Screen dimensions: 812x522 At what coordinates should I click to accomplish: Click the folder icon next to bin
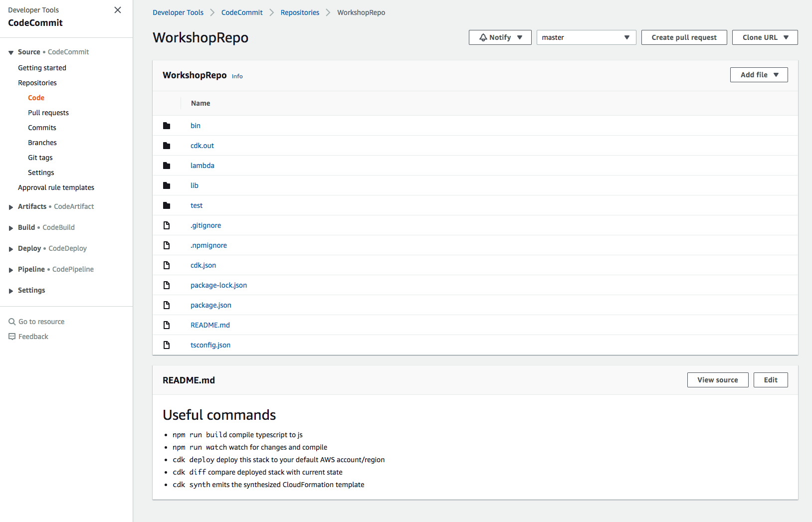[x=167, y=126]
